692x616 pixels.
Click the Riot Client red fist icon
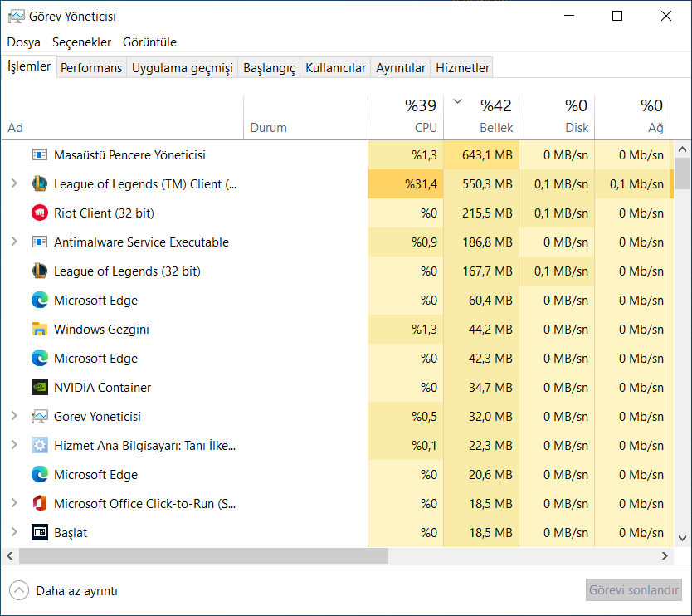40,213
